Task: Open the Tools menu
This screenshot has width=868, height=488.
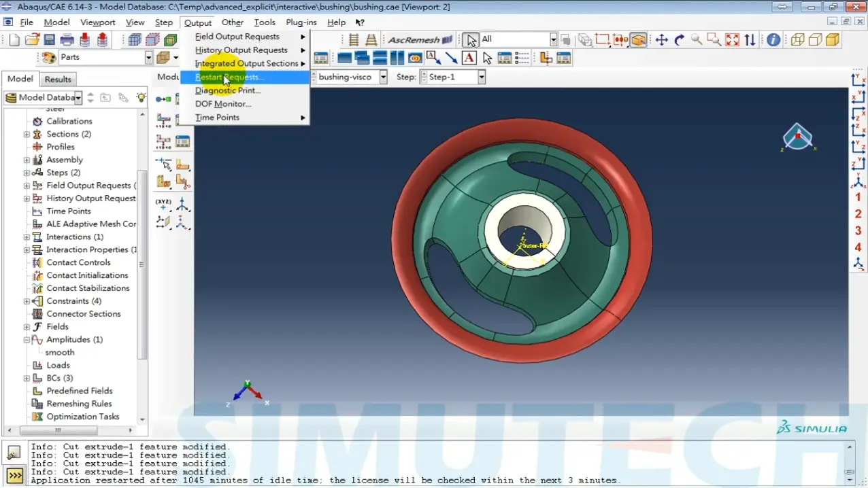Action: point(265,22)
